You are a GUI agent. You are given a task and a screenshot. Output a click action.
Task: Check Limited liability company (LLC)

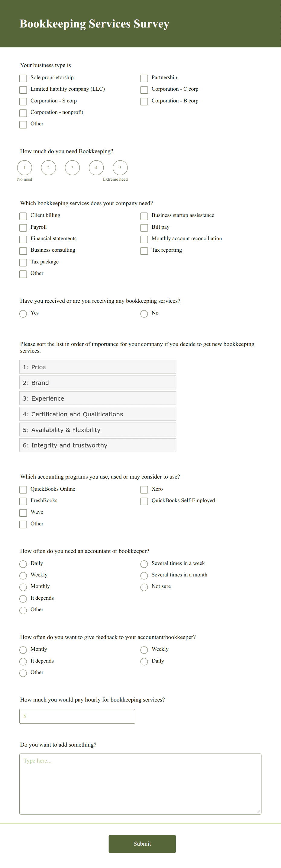pos(23,90)
